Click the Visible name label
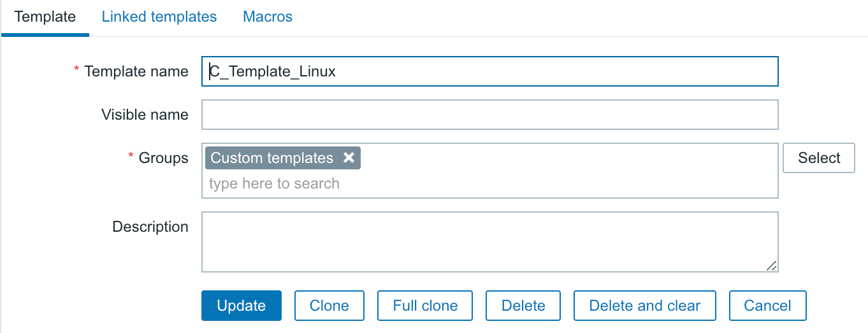868x333 pixels. tap(145, 115)
